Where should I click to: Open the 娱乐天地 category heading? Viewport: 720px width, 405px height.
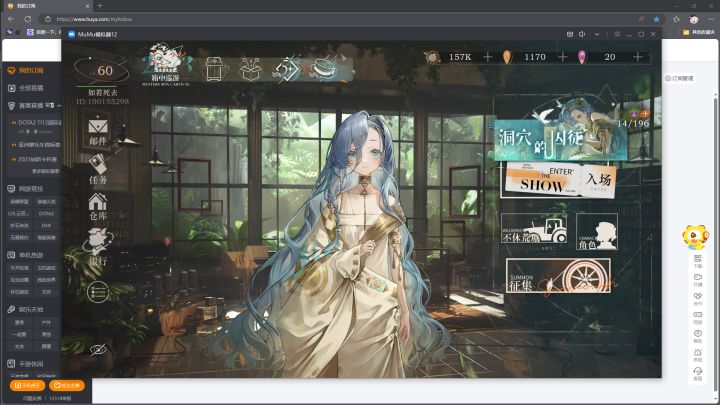[26, 309]
